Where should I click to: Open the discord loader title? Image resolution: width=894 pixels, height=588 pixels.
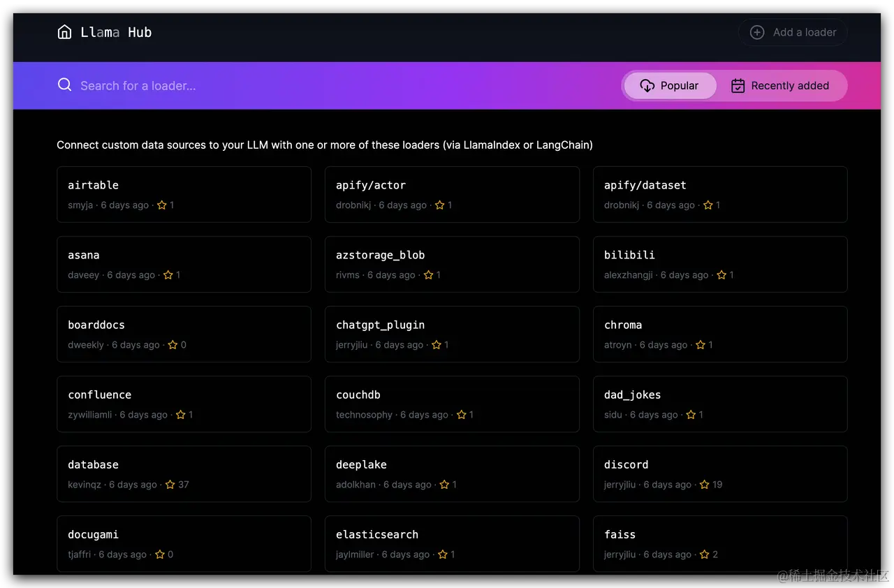(626, 464)
